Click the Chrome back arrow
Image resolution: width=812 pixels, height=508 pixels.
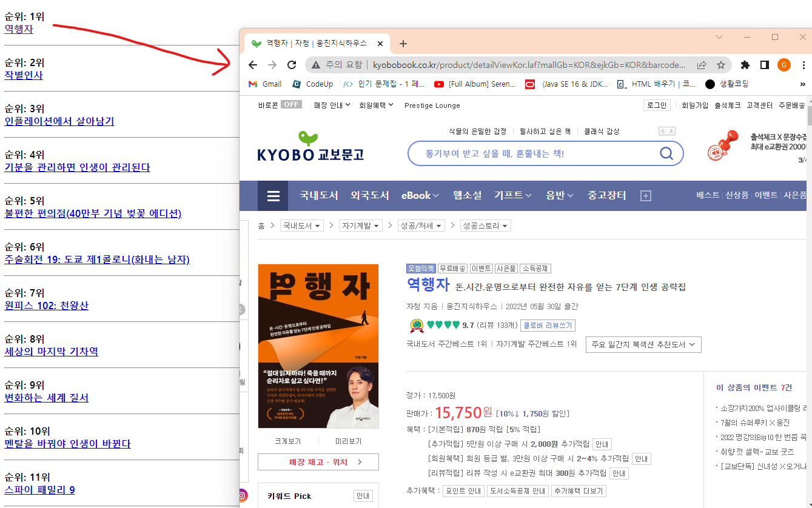pyautogui.click(x=253, y=65)
